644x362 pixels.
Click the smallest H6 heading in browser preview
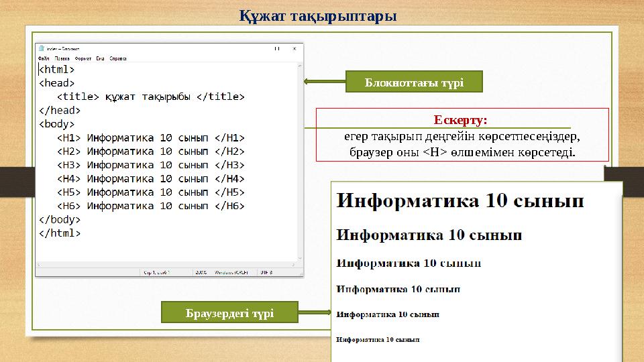point(378,339)
